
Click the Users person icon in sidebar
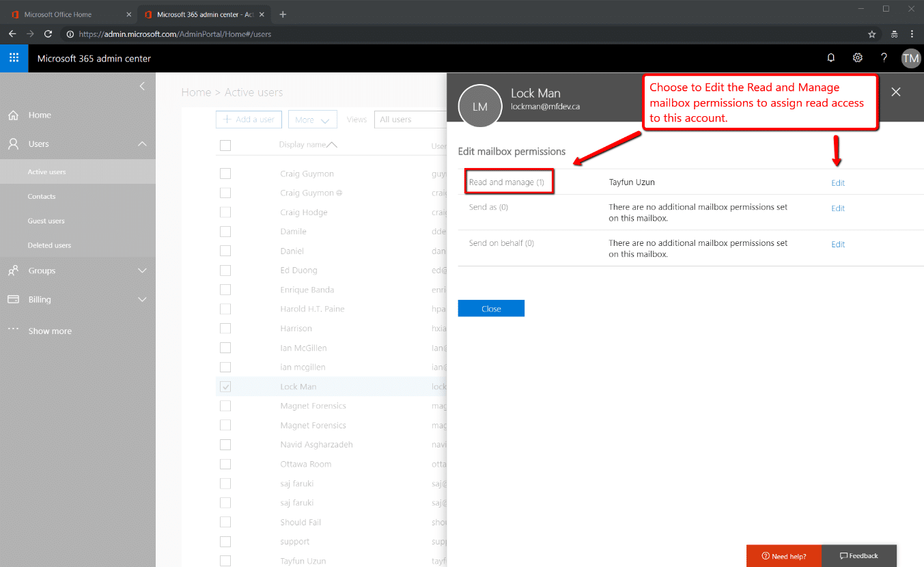(x=13, y=143)
